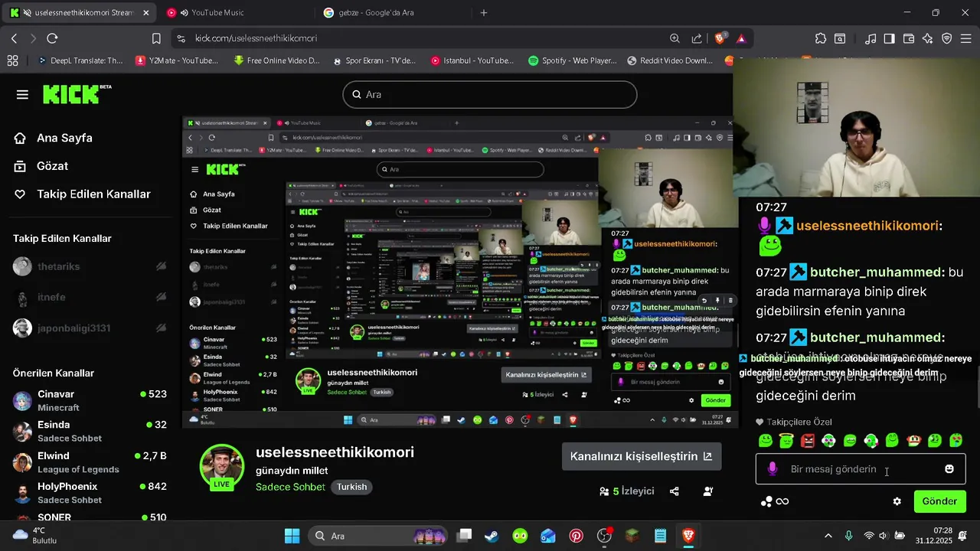980x551 pixels.
Task: Insert the halo angel green emote
Action: coord(786,441)
